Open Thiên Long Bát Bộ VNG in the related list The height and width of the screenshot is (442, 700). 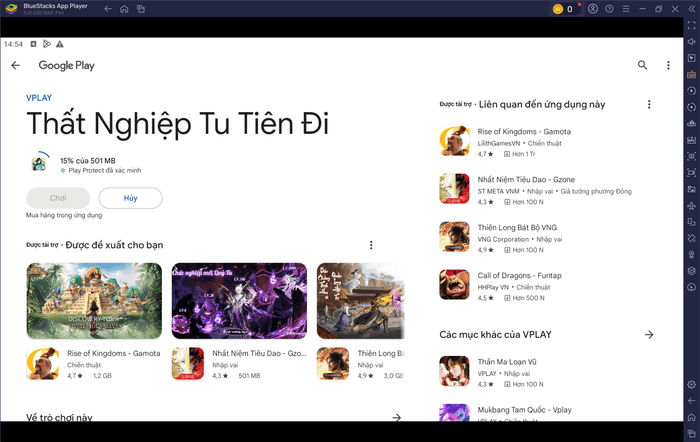(x=546, y=238)
